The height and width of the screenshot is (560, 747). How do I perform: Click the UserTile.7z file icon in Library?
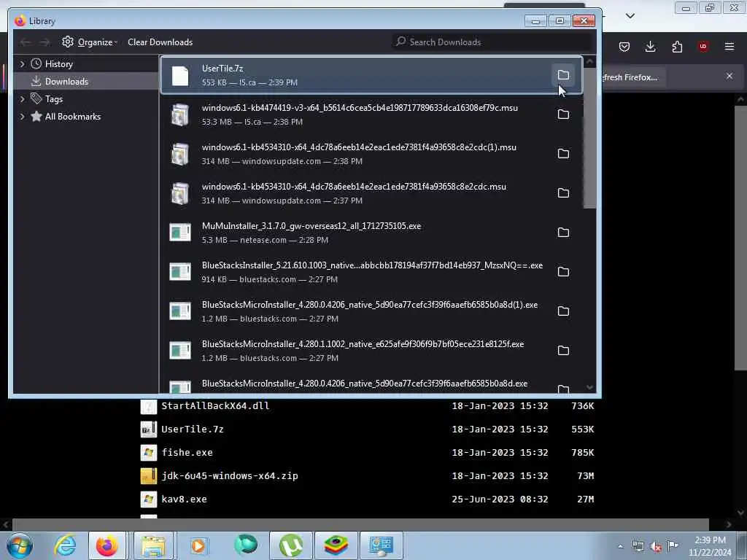[180, 76]
